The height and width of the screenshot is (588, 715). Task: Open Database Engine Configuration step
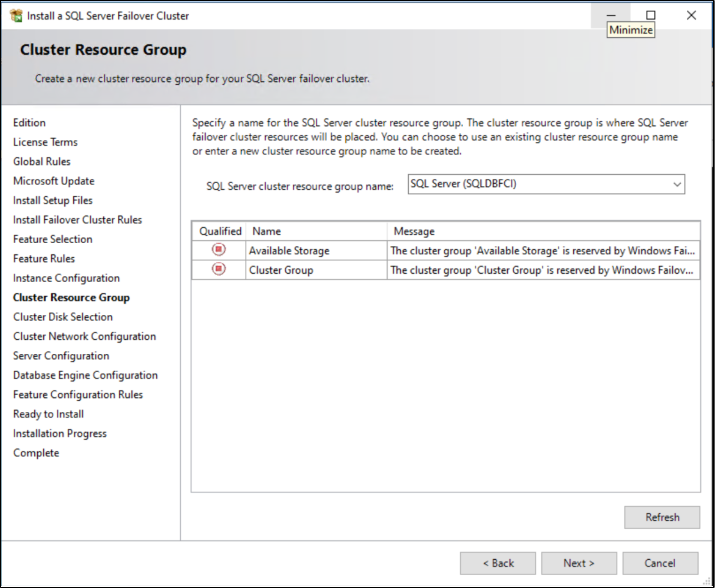(x=85, y=376)
